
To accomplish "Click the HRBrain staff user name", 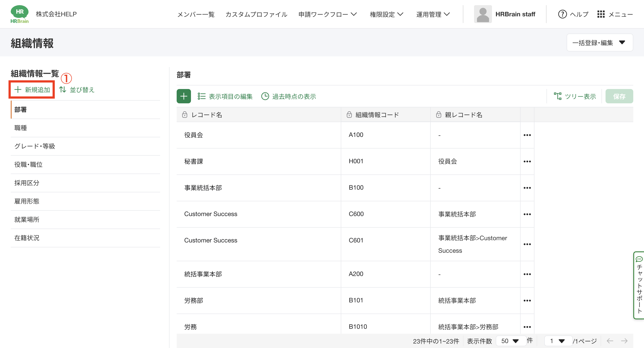I will pos(515,14).
